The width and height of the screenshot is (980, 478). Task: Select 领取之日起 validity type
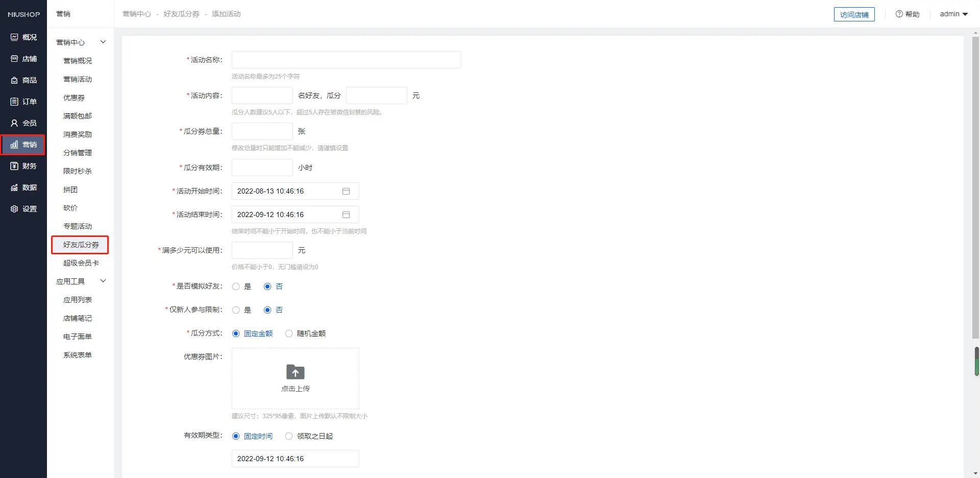coord(289,436)
